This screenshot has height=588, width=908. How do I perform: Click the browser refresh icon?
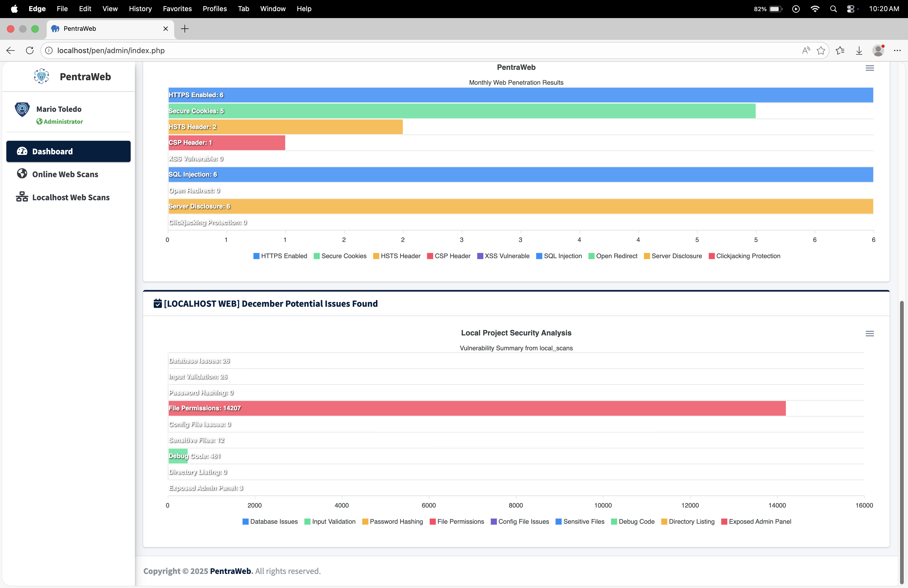coord(30,50)
